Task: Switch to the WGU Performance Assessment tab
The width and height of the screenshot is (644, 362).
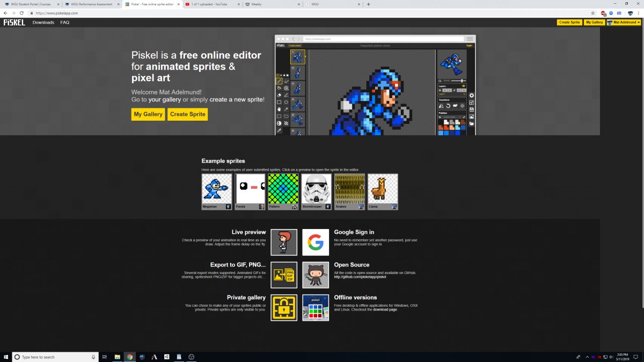Action: tap(91, 4)
